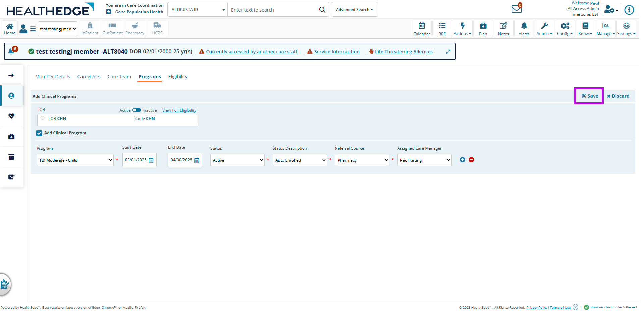Add a program row with plus icon
Screen dimensions: 644x311
(x=462, y=160)
